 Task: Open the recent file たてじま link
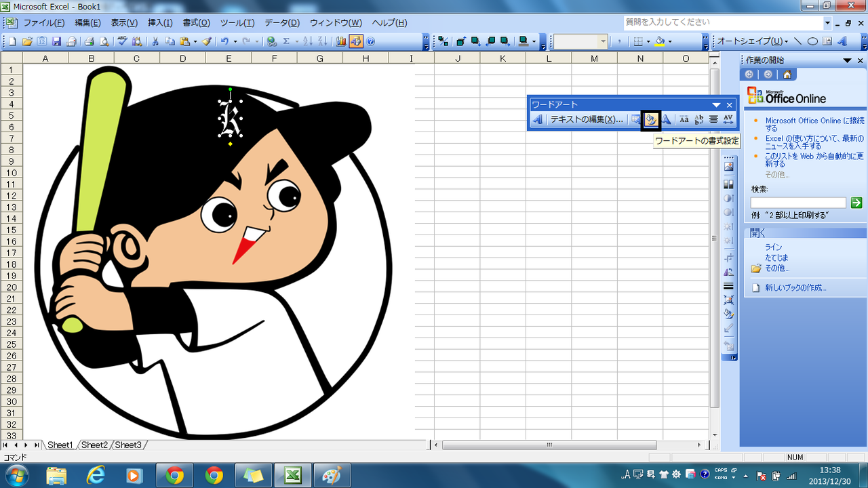tap(776, 258)
